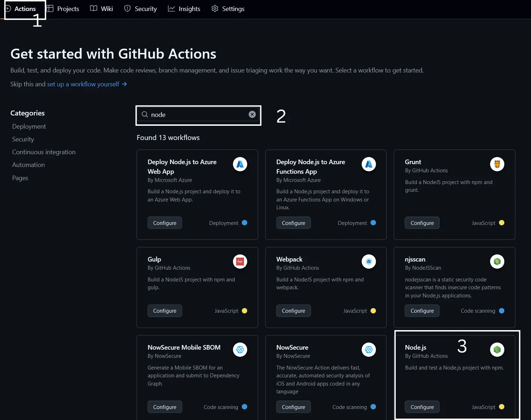Clear the workflow search text
Screen dimensions: 531x420
coord(252,114)
